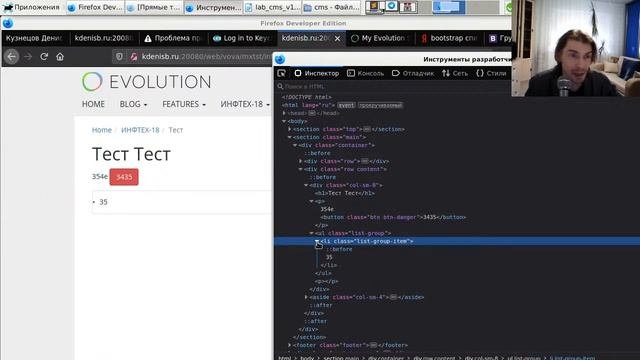Collapse div class container node
Screen dimensions: 640x360
[295, 145]
